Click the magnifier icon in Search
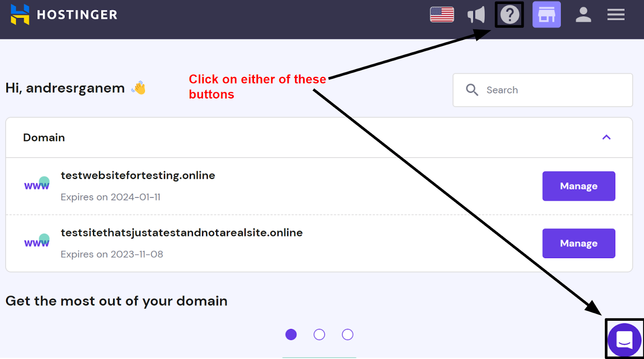644x359 pixels. point(472,90)
